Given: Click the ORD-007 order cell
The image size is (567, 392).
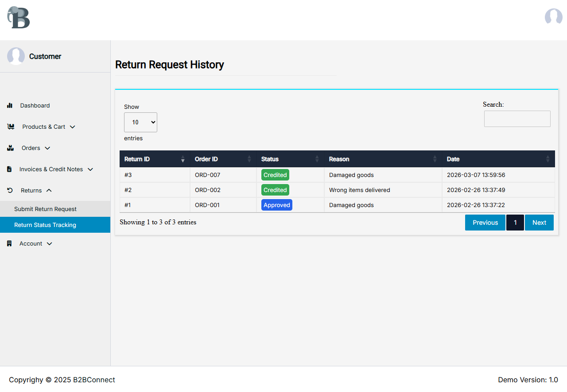Looking at the screenshot, I should tap(223, 175).
